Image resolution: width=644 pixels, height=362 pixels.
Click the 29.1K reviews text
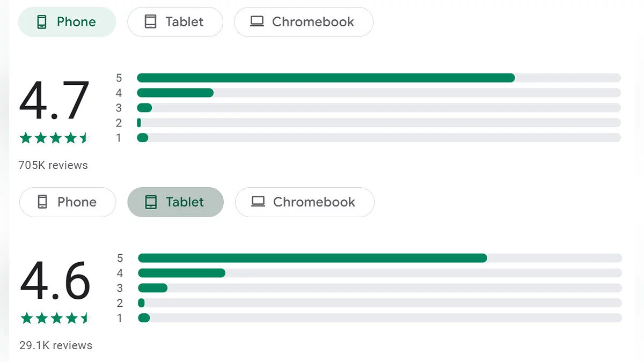(56, 345)
